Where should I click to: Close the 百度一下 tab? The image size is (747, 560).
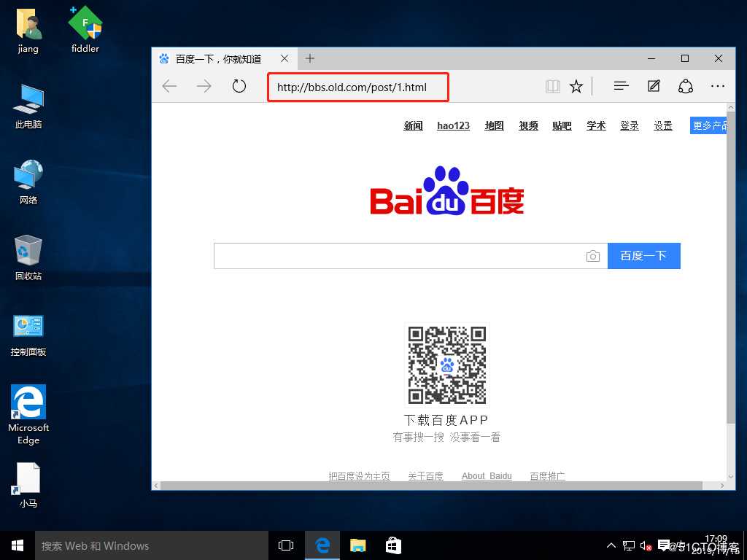(285, 58)
